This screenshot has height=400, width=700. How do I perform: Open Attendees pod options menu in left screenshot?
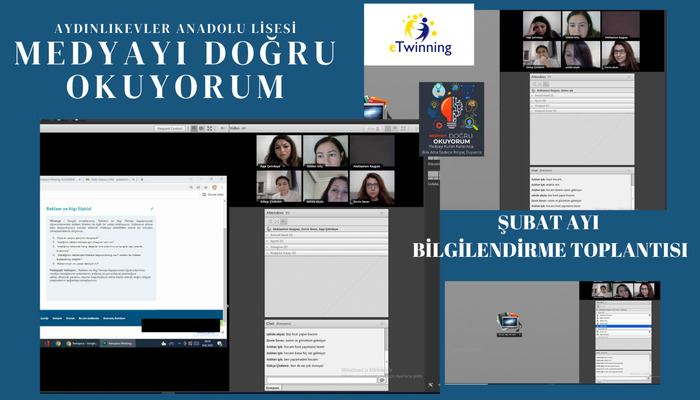pos(383,213)
